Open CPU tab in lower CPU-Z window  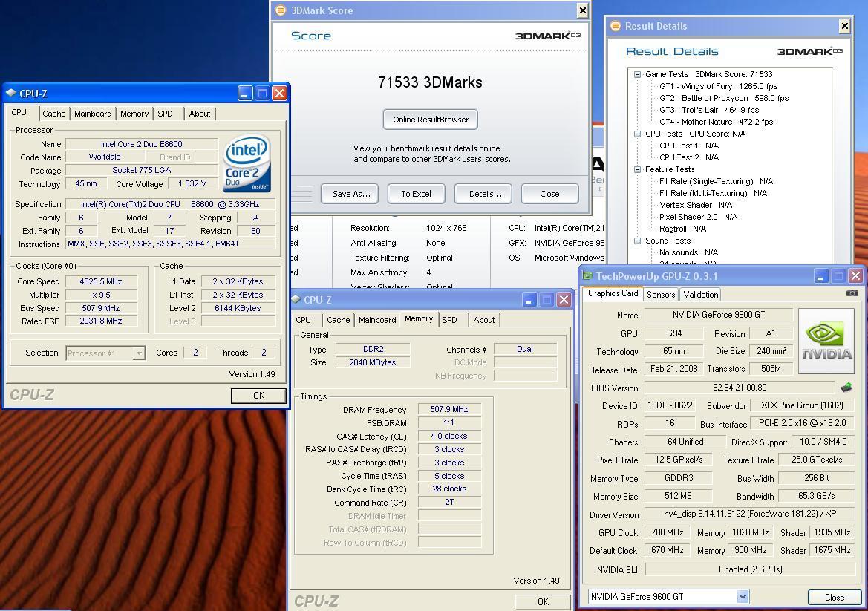tap(304, 320)
